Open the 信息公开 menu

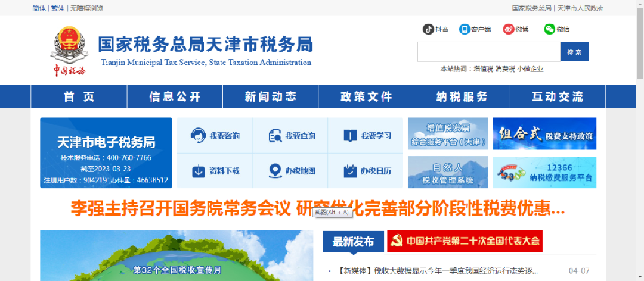coord(175,96)
